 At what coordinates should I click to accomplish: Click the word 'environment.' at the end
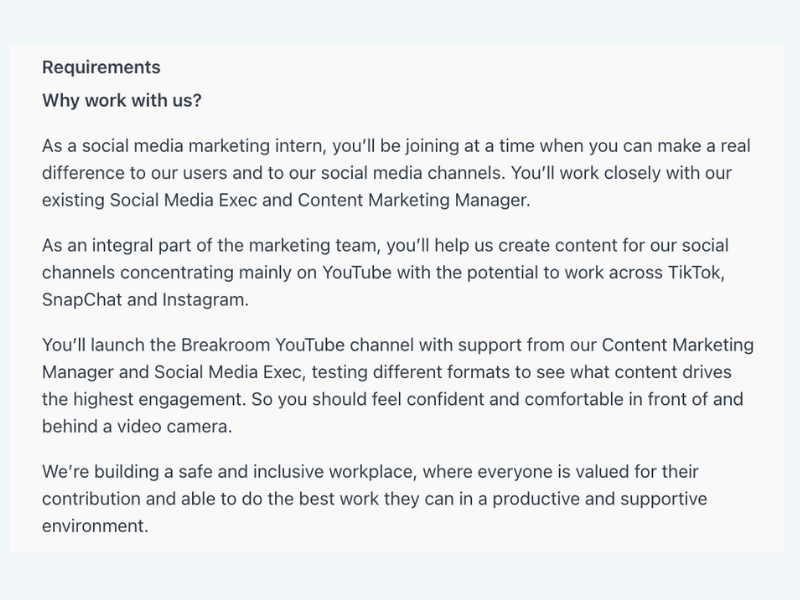click(95, 526)
